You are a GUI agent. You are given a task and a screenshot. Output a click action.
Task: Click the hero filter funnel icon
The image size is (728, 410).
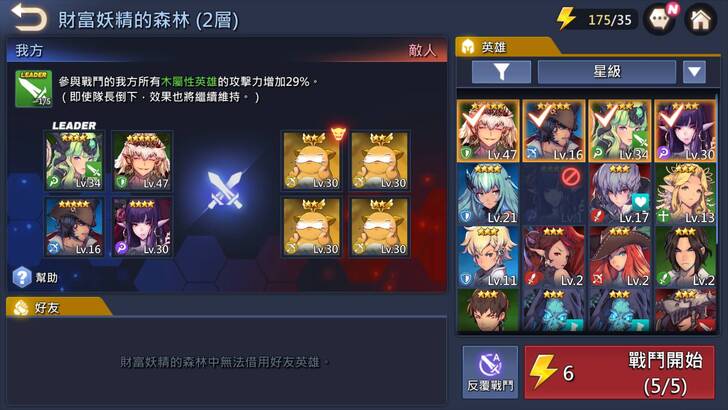(501, 72)
